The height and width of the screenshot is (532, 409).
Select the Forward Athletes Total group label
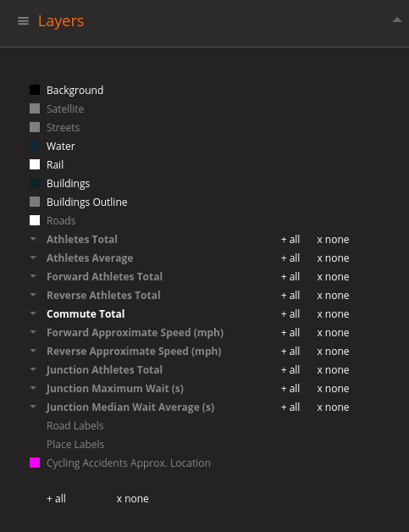(x=104, y=276)
